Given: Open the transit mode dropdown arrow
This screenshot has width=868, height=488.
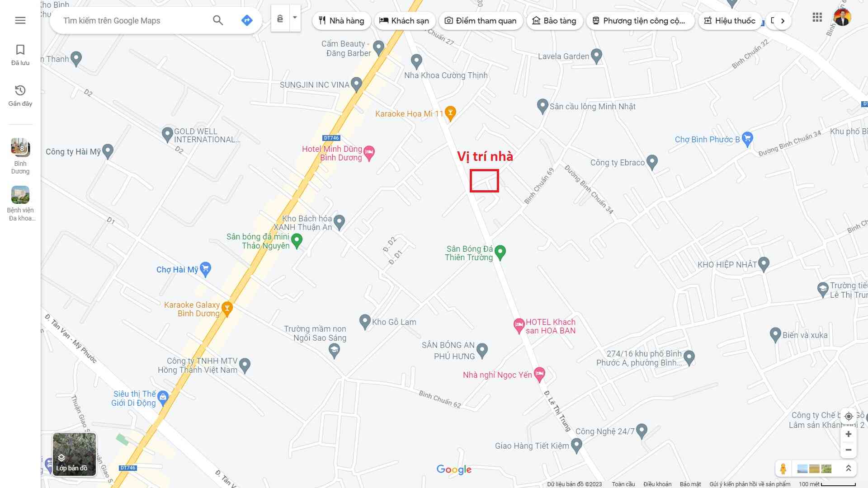Looking at the screenshot, I should tap(295, 18).
